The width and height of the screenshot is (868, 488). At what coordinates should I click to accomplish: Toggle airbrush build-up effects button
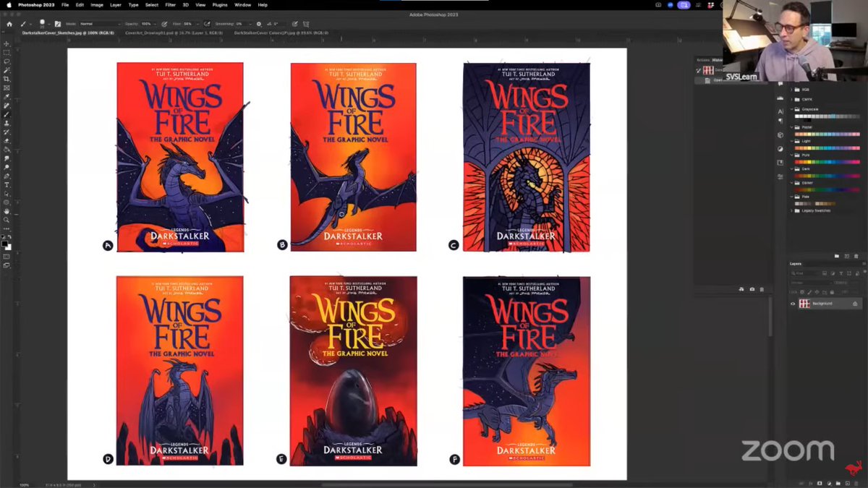click(x=207, y=24)
